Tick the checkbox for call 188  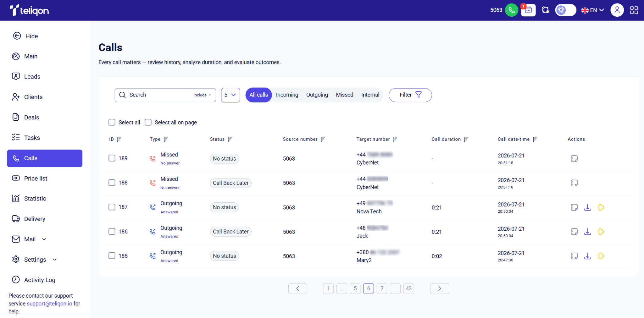point(112,183)
